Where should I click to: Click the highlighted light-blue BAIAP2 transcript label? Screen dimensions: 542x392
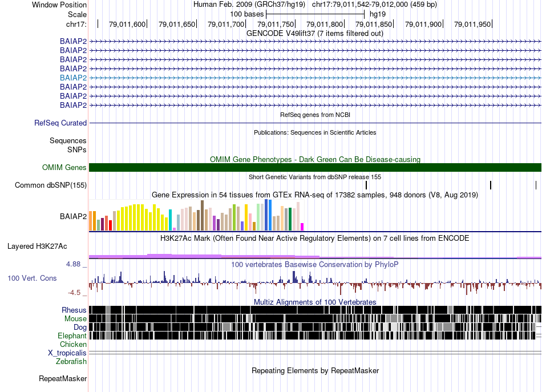point(73,78)
